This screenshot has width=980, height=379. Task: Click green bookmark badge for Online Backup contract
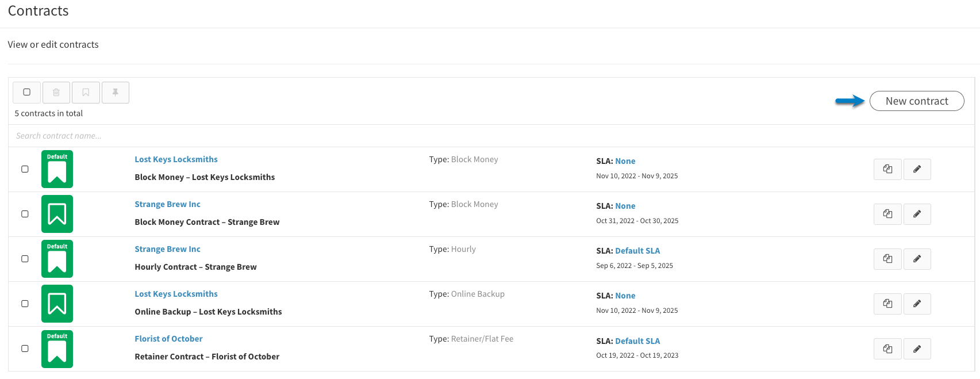coord(57,304)
